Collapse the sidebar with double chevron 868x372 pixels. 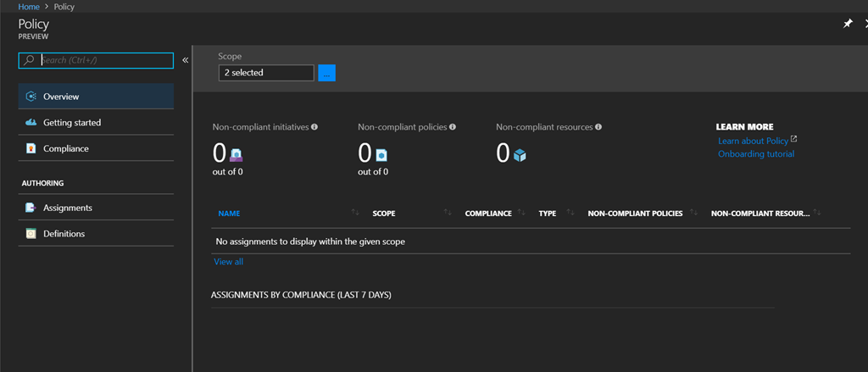coord(186,60)
